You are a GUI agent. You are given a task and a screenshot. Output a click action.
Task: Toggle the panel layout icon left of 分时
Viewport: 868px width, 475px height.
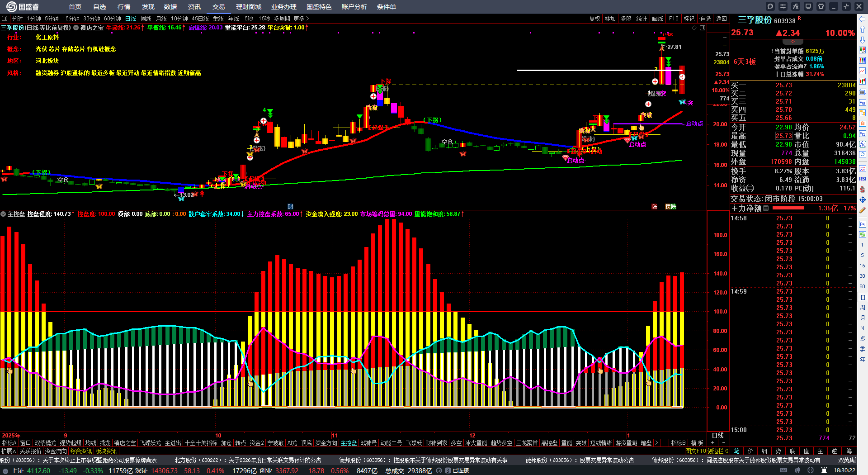(5, 19)
